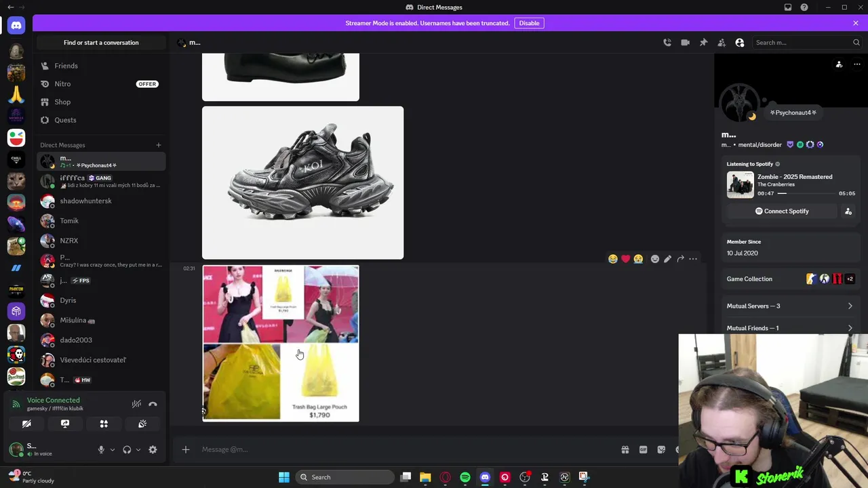Create a new DM with plus icon

[159, 145]
